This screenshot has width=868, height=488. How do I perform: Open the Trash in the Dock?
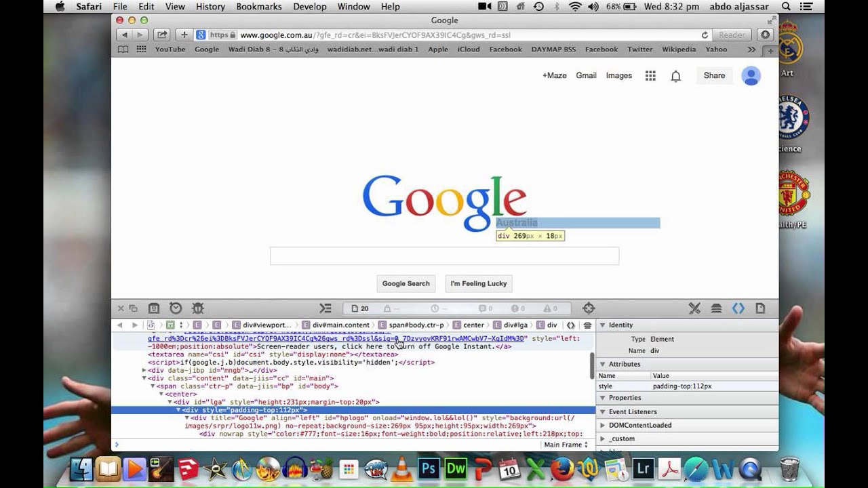(789, 468)
